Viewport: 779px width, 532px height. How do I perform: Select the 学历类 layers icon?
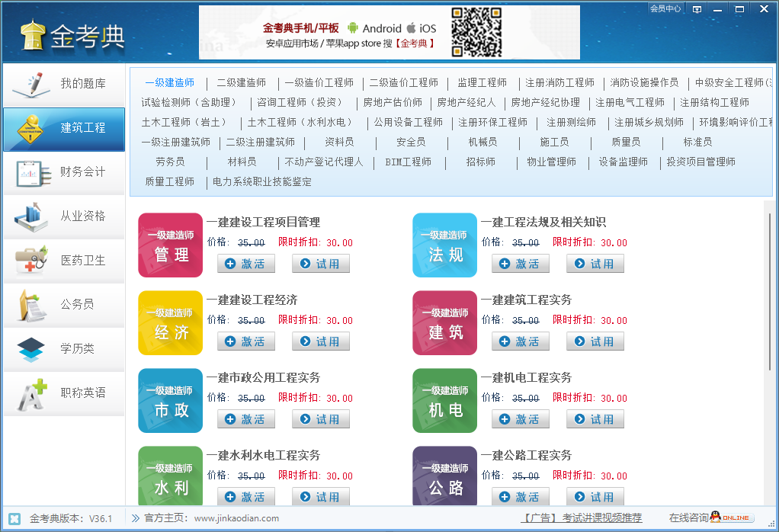tap(30, 349)
